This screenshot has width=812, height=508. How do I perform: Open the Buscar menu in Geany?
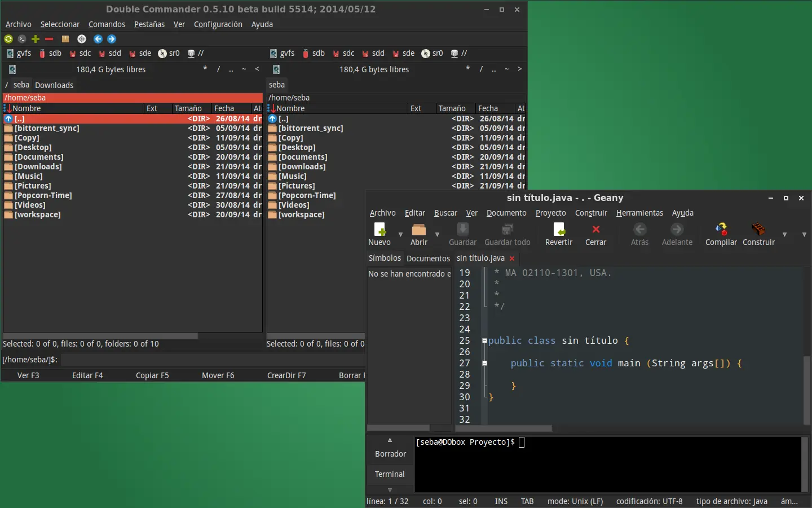445,213
